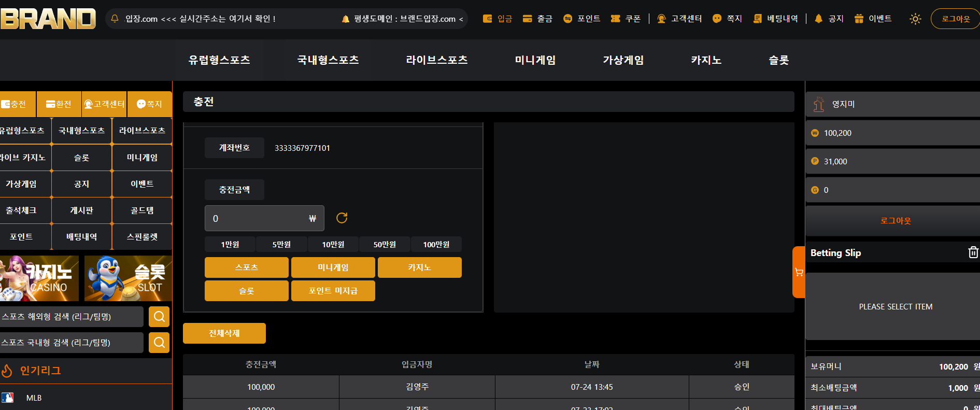This screenshot has width=980, height=410.
Task: Select the 라이브스포츠 main menu tab
Action: coord(436,60)
